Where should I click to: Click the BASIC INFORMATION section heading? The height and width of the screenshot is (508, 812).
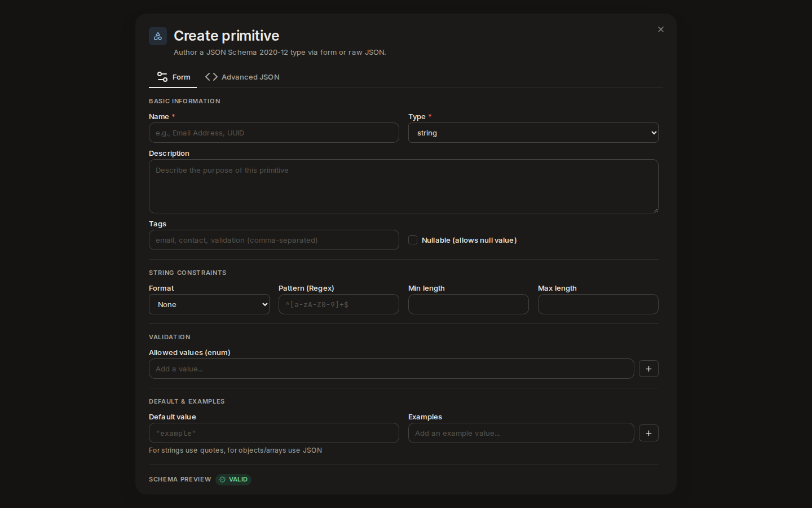pyautogui.click(x=184, y=101)
